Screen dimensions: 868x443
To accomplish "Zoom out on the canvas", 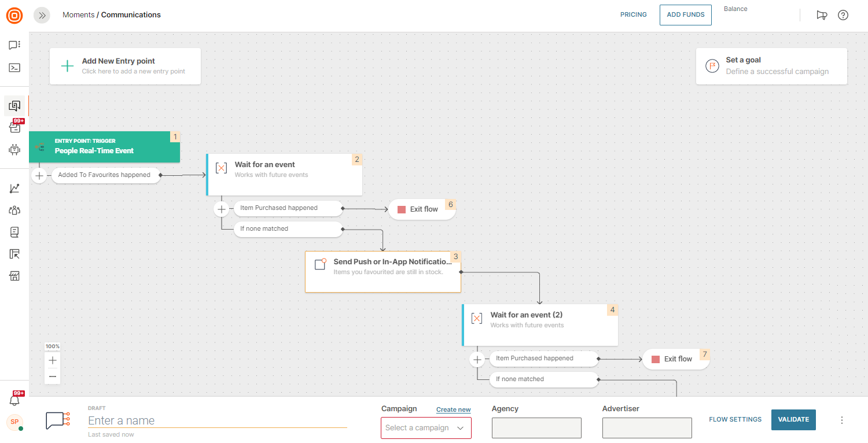I will [x=53, y=376].
